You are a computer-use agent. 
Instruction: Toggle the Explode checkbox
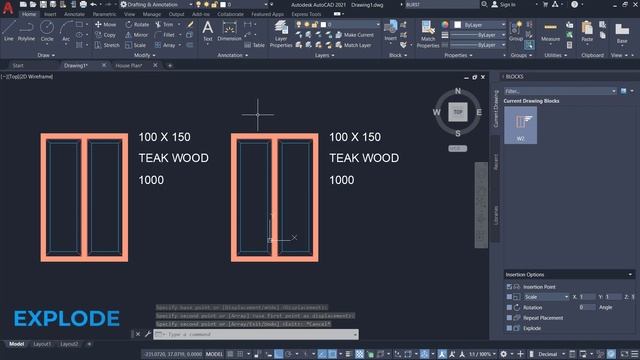[509, 328]
